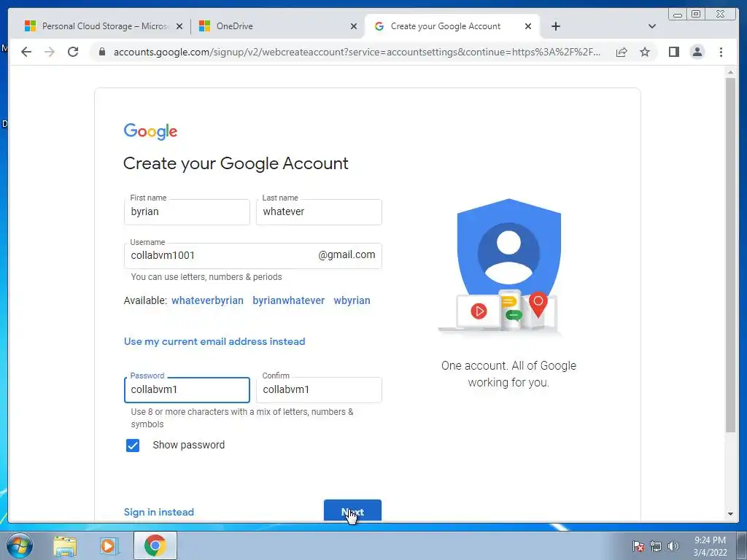Choose suggested username whateverbyrian

(x=207, y=300)
